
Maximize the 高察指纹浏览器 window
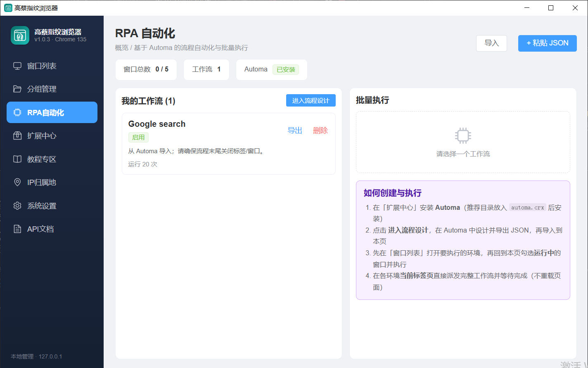coord(551,8)
